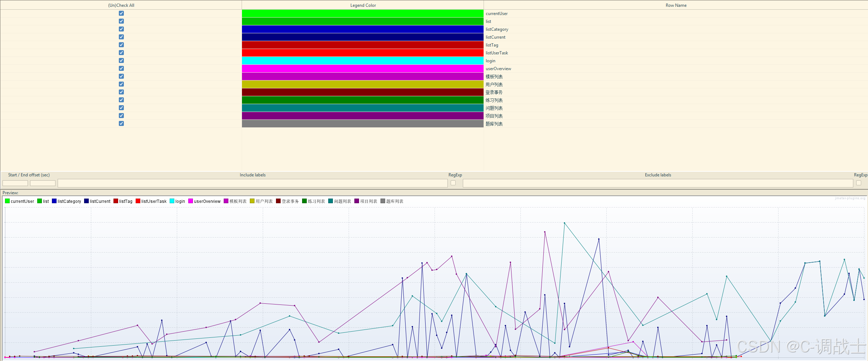The width and height of the screenshot is (868, 361).
Task: Enable the Exclude labels RegExp checkbox
Action: pyautogui.click(x=859, y=183)
